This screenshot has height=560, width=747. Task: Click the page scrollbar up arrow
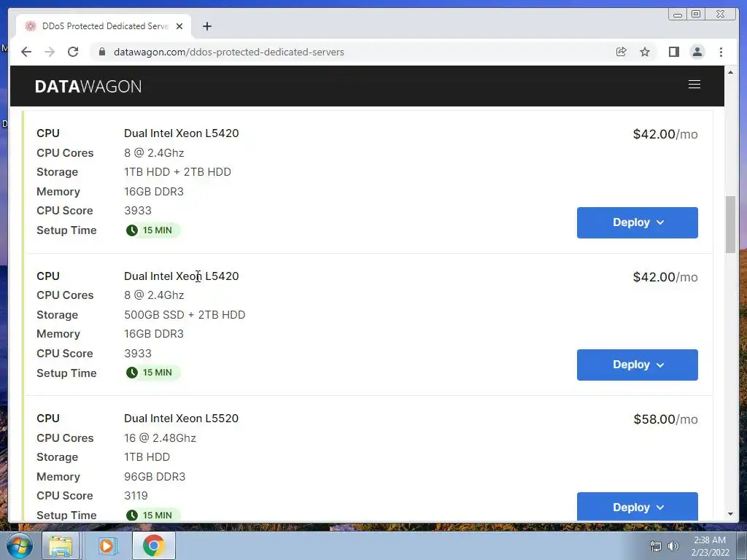(730, 72)
